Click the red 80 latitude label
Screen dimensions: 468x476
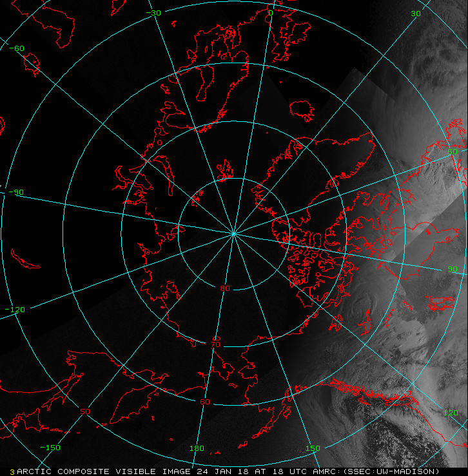(225, 288)
